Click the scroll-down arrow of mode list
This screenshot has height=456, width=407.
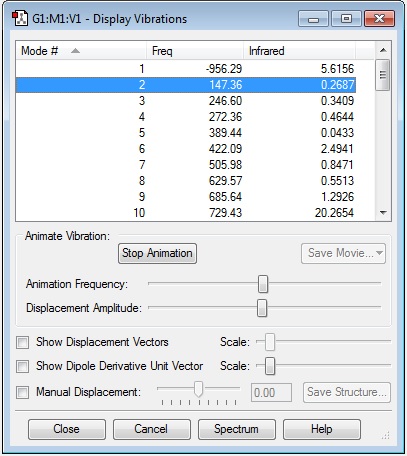[383, 213]
